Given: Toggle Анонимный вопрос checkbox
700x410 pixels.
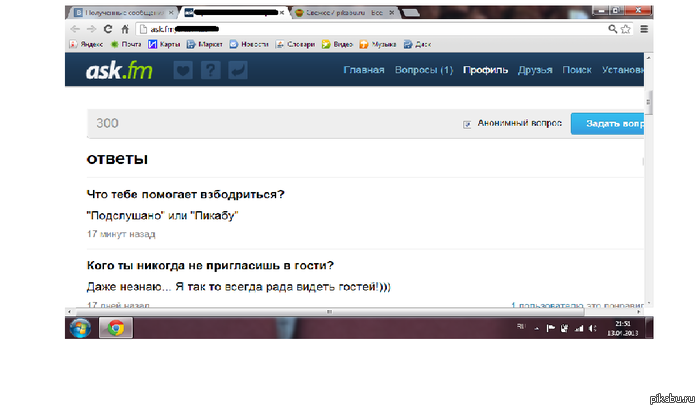Looking at the screenshot, I should point(467,124).
